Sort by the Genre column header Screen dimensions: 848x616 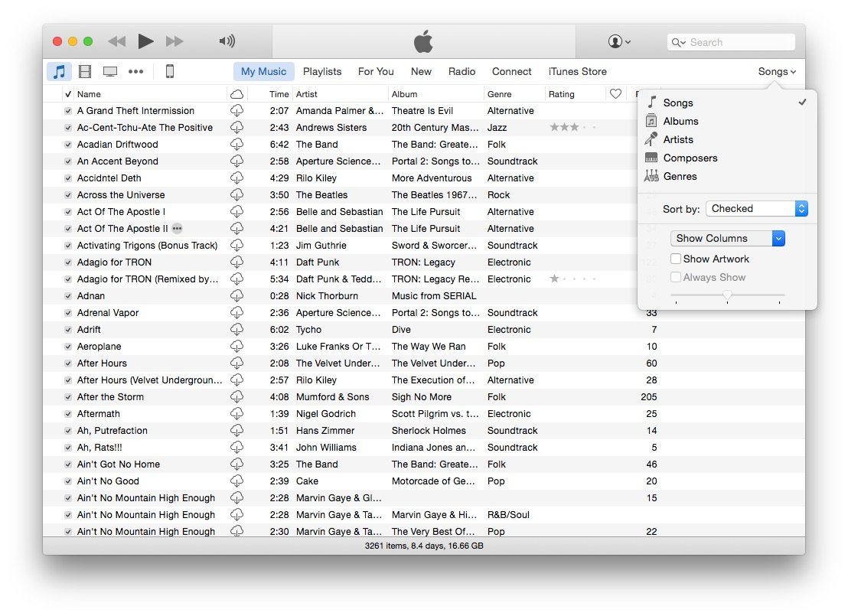514,94
